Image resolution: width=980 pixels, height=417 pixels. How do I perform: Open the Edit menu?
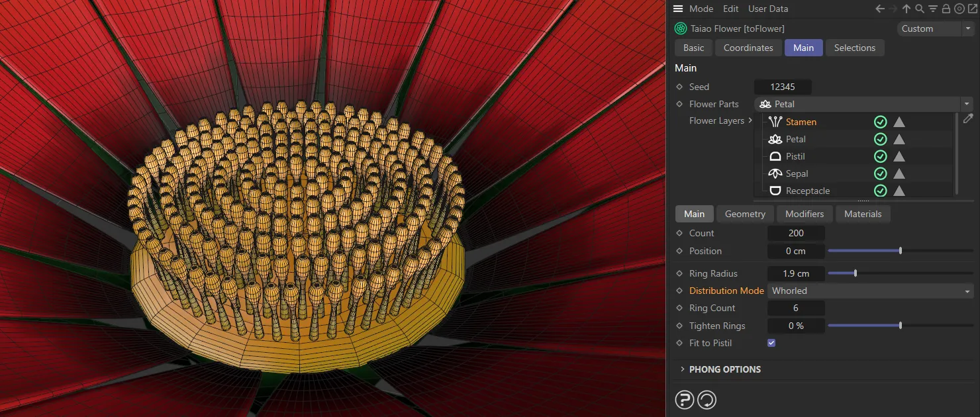(730, 9)
